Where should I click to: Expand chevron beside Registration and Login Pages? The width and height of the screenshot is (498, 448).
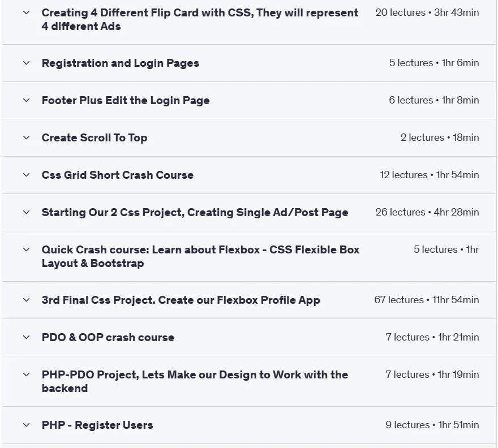[27, 63]
